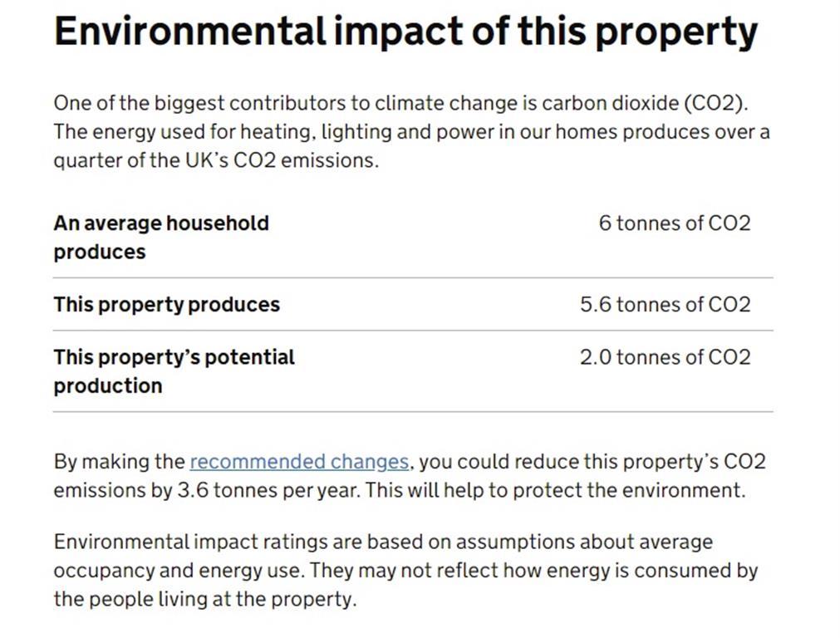Click the 6 tonnes of CO2 value

pos(675,223)
